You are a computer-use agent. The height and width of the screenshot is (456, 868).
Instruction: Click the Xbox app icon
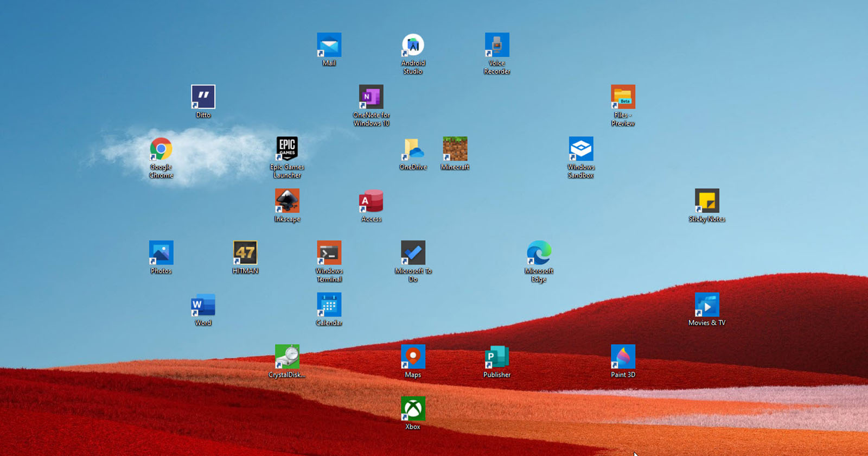[413, 409]
